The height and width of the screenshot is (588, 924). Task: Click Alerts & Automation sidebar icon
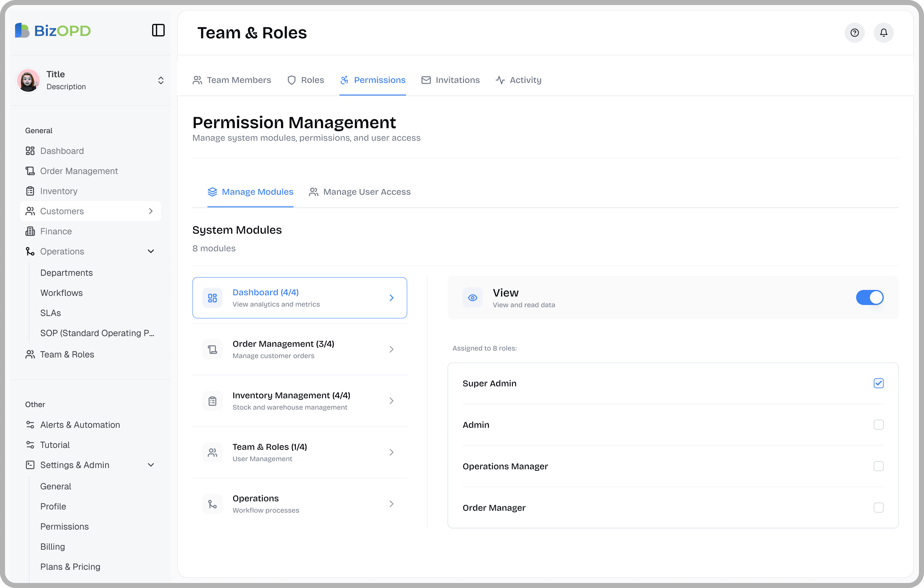(30, 425)
